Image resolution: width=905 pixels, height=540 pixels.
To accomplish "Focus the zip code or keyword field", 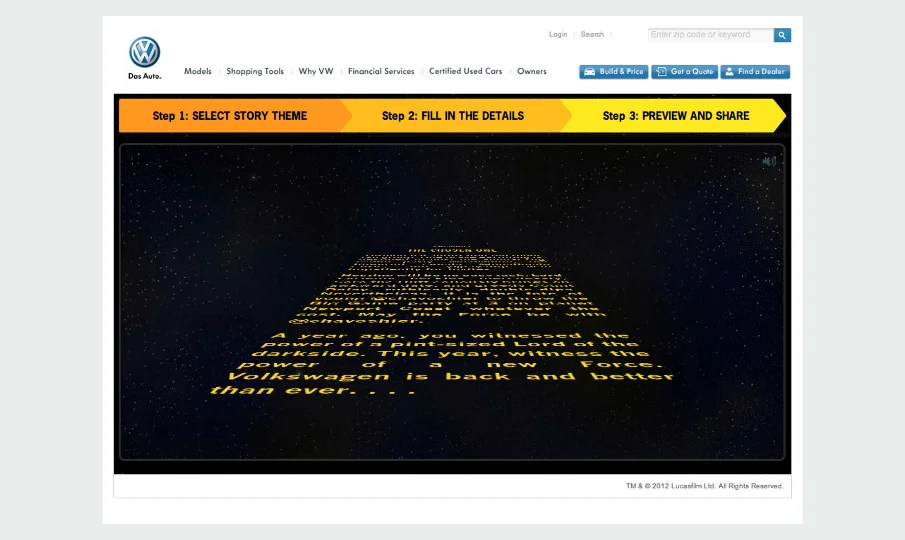I will (x=710, y=35).
